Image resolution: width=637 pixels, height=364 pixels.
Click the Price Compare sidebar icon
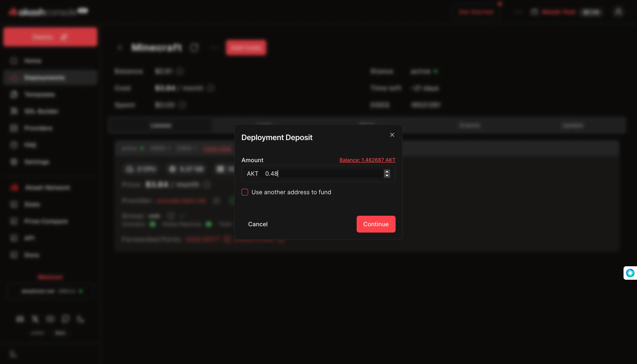[x=14, y=221]
